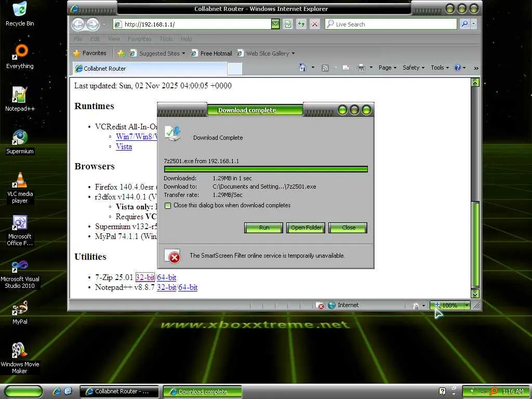This screenshot has height=399, width=532.
Task: Expand the command bar overflow chevron
Action: (x=476, y=68)
